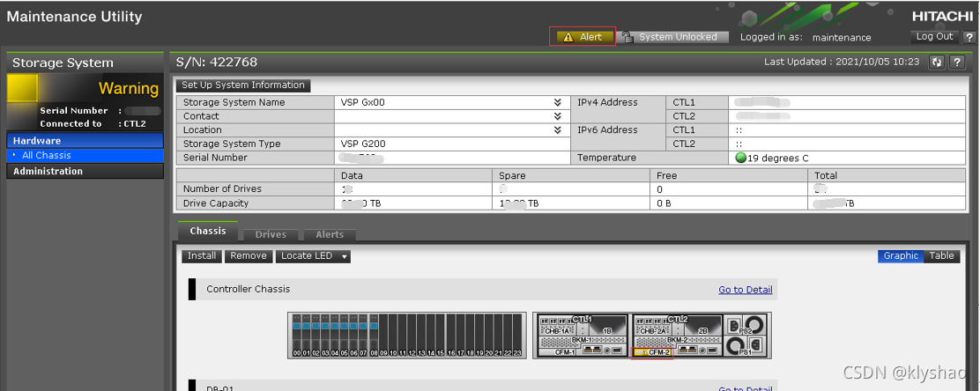Select drive slot 03 in chassis graphic

(x=325, y=336)
